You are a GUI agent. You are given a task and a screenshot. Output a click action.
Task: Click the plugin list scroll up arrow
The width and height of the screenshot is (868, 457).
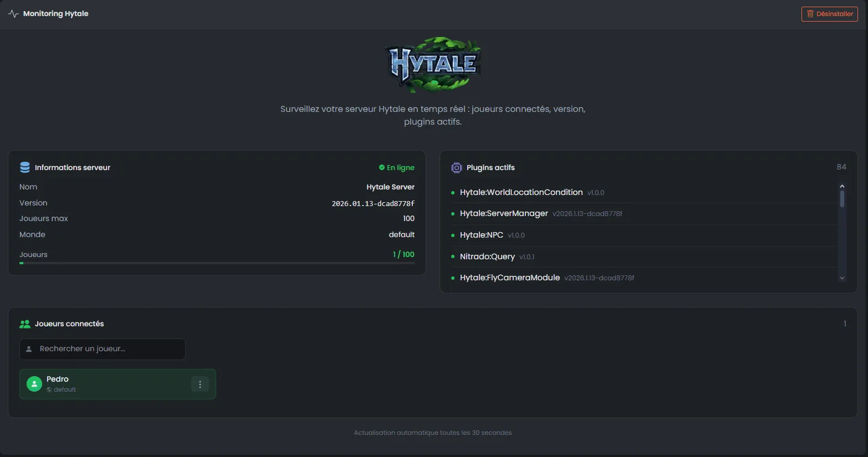click(x=842, y=187)
